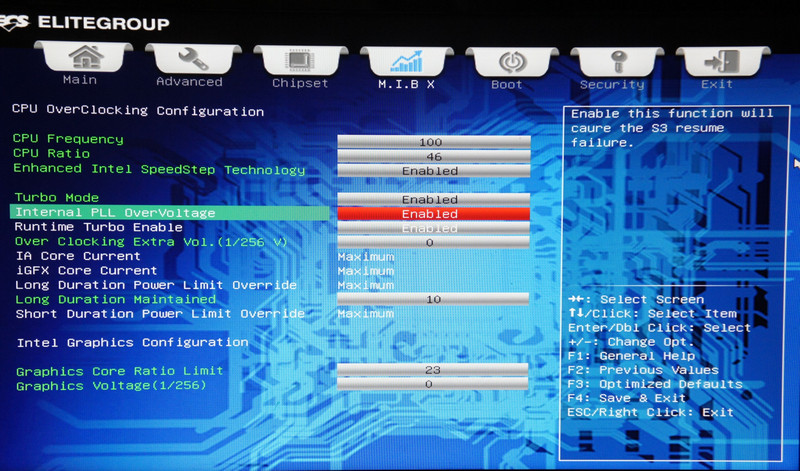Select highlighted Internal PLL OverVoltage row
This screenshot has height=471, width=800.
tap(169, 212)
